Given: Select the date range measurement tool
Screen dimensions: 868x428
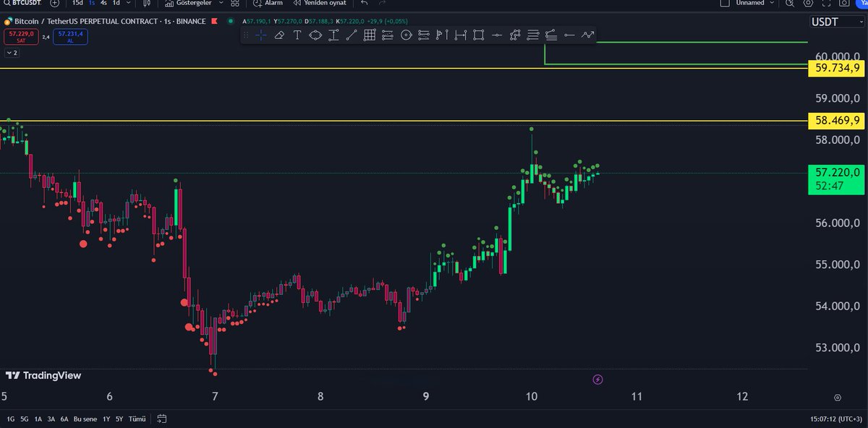Looking at the screenshot, I should coord(460,35).
